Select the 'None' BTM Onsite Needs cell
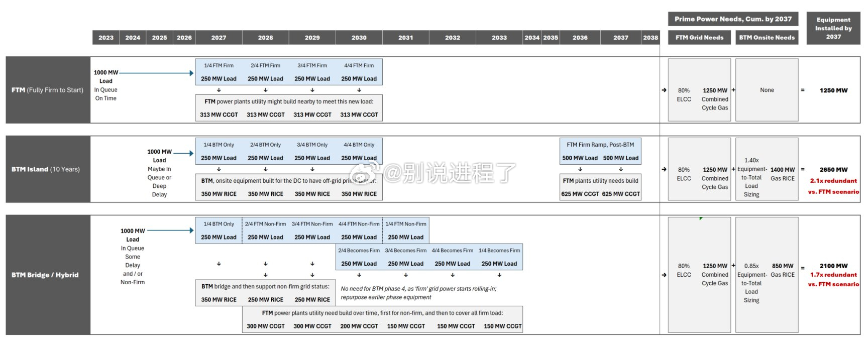This screenshot has height=344, width=868. pos(767,90)
